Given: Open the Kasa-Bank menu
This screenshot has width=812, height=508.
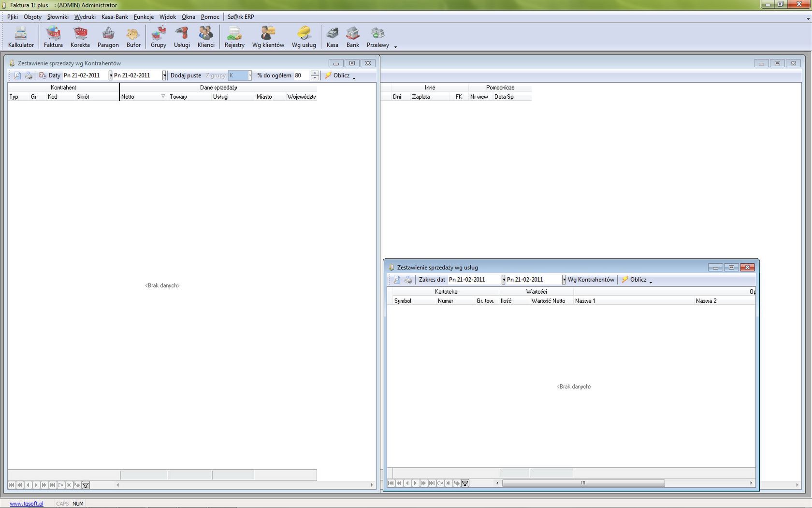Looking at the screenshot, I should click(115, 17).
